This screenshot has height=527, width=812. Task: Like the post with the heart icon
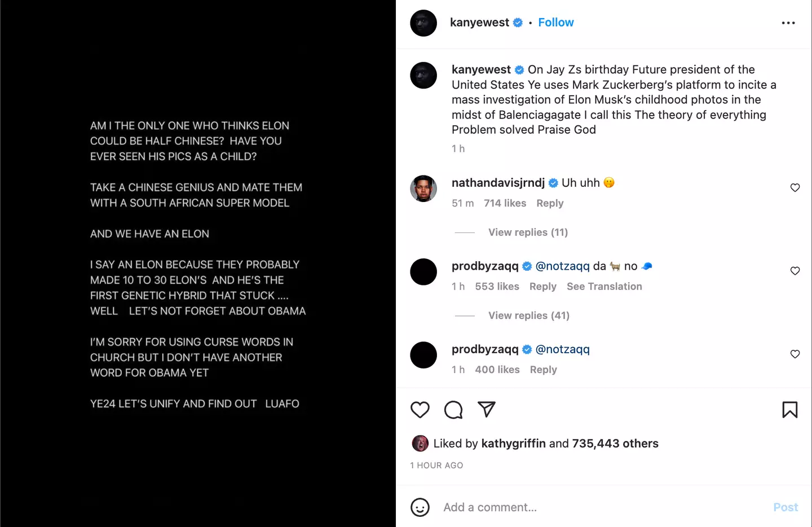point(420,410)
